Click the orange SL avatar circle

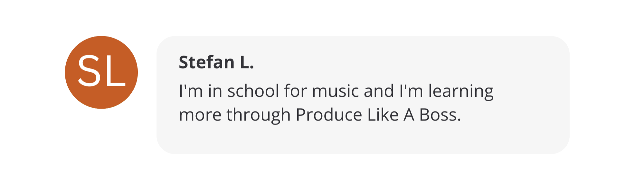point(101,72)
